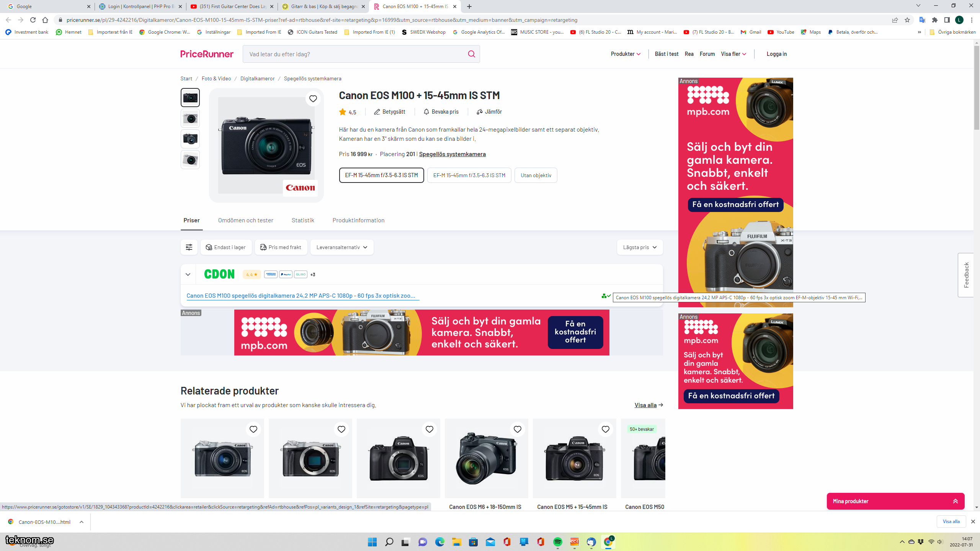Screen dimensions: 980x551
Task: Open File Explorer from the taskbar
Action: (456, 542)
